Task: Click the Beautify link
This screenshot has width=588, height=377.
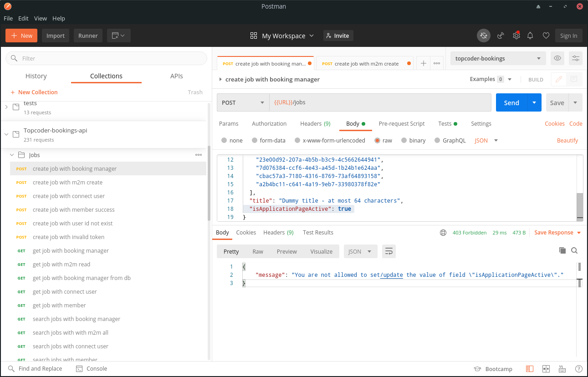Action: click(x=567, y=141)
